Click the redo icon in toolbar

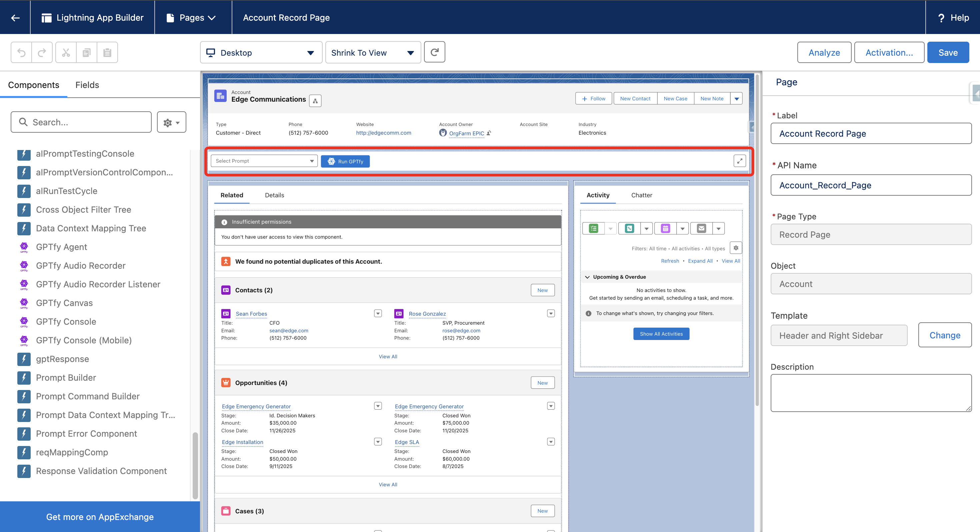tap(42, 53)
